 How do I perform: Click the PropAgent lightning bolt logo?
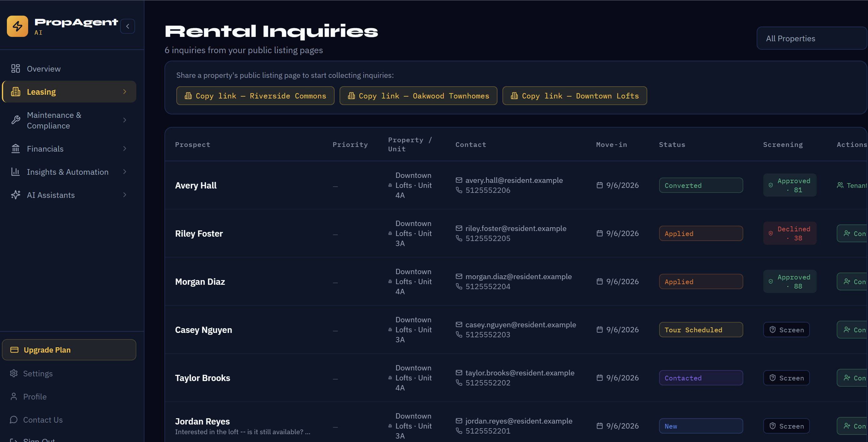point(18,26)
